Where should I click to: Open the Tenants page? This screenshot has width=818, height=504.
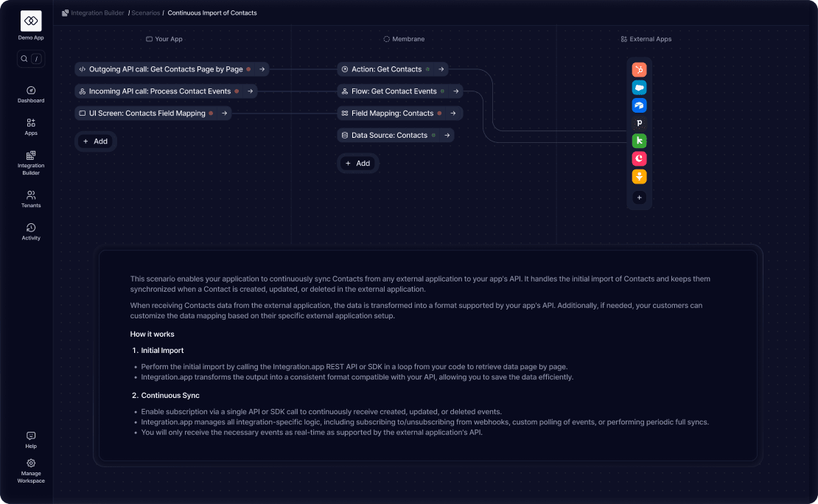click(31, 199)
